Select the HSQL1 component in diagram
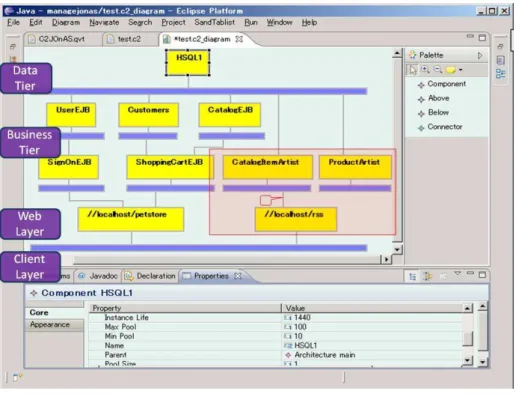This screenshot has height=394, width=516. (188, 62)
